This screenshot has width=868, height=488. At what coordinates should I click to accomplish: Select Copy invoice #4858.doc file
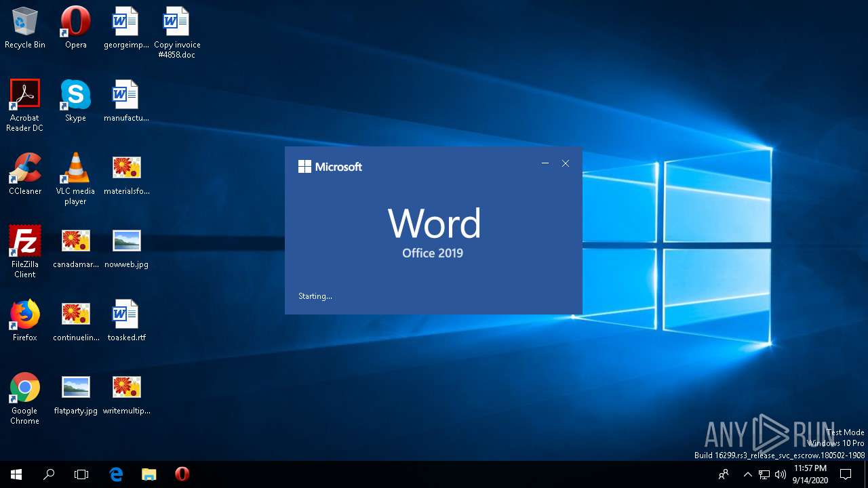177,33
